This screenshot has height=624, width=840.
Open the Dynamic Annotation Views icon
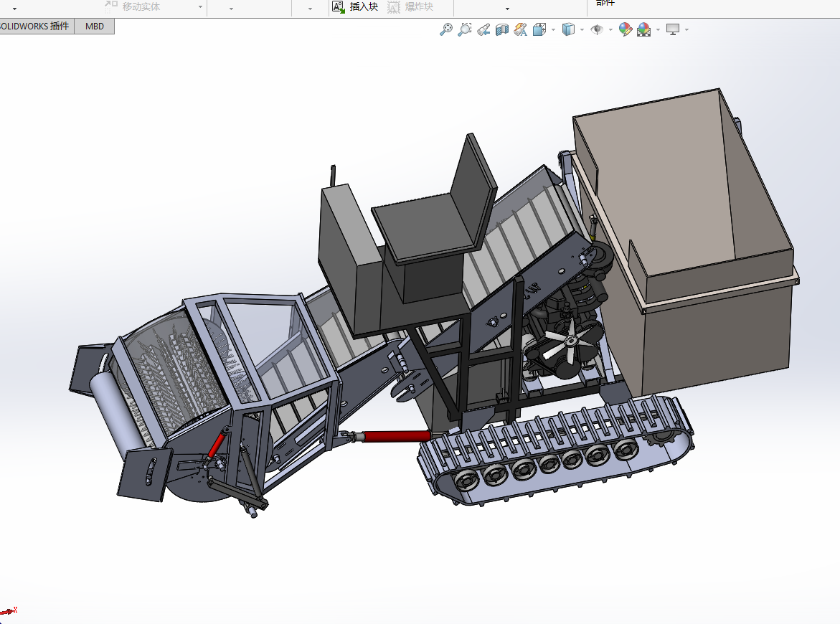click(521, 29)
